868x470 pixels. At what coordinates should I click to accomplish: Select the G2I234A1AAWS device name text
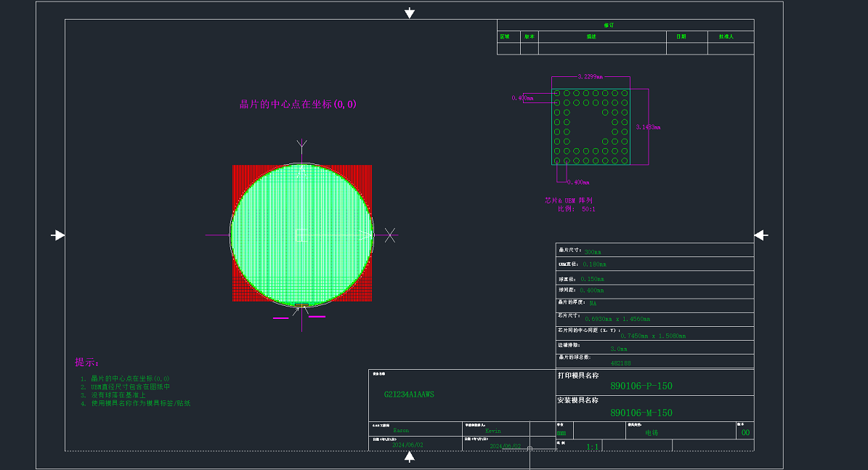(409, 394)
